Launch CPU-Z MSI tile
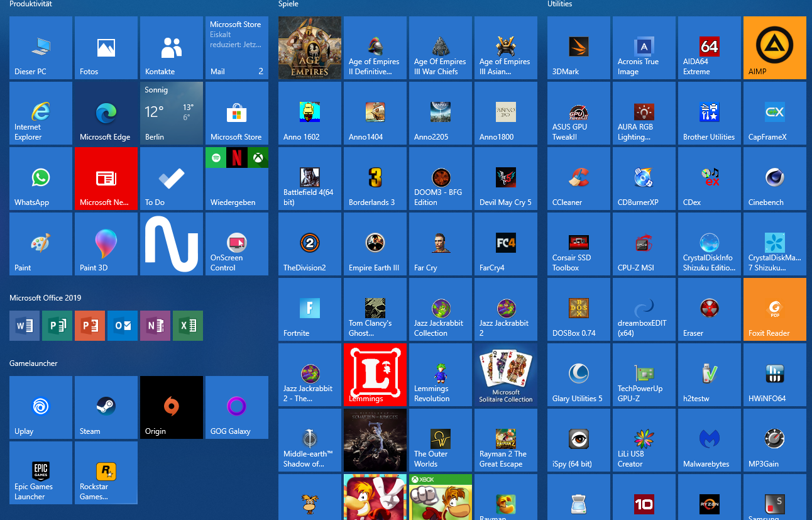The width and height of the screenshot is (812, 520). (x=644, y=244)
